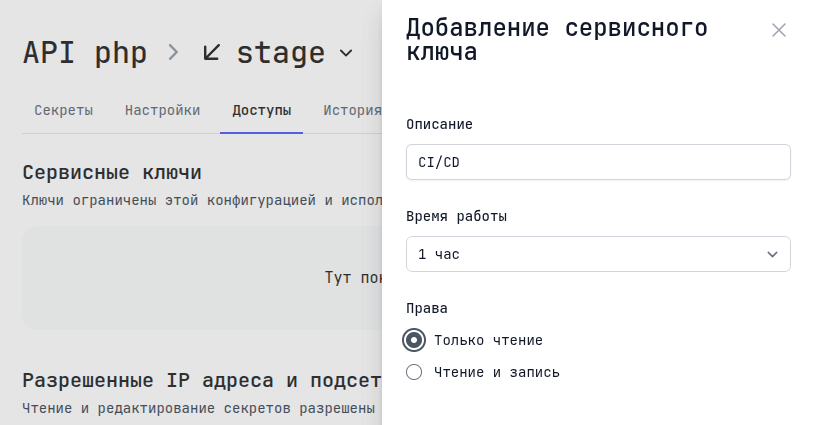
Task: Expand the stage environment chevron
Action: [346, 53]
